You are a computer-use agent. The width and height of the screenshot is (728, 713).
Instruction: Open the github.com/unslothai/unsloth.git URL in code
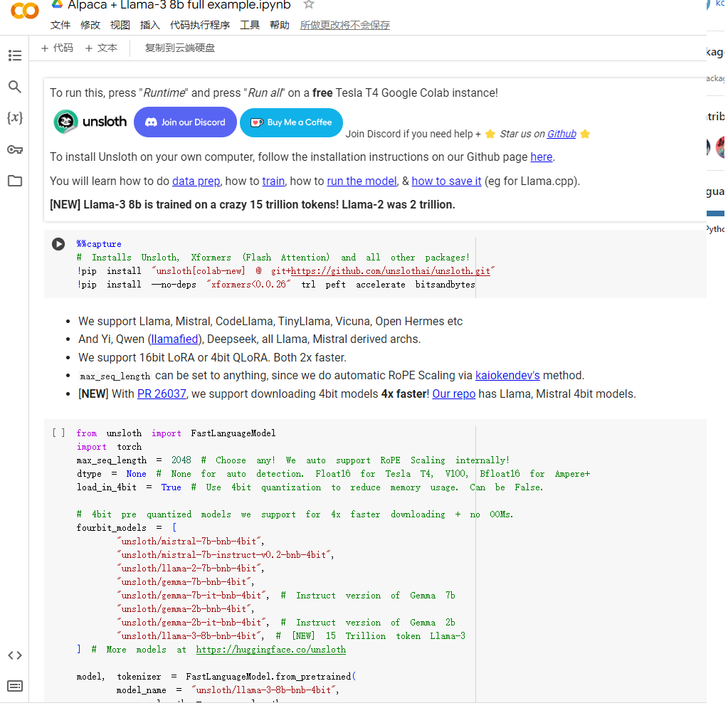click(391, 271)
